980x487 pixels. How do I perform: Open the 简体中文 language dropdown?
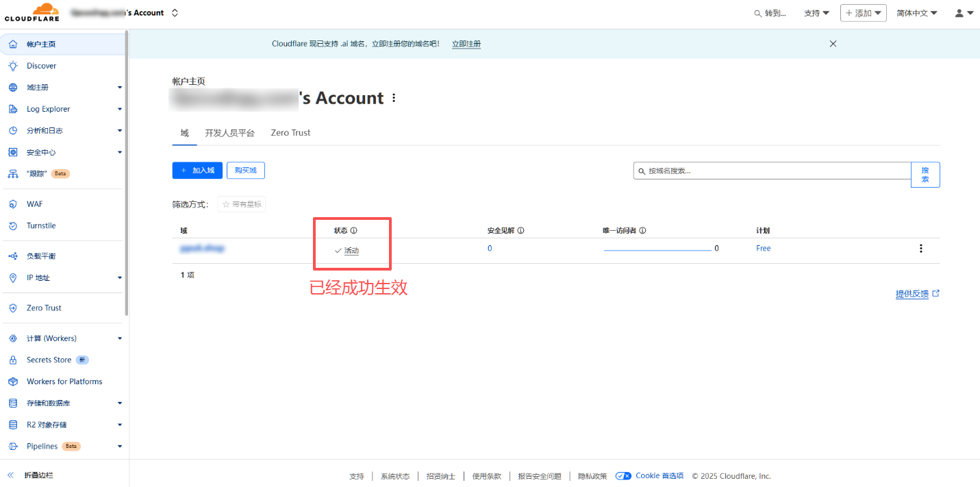[917, 13]
